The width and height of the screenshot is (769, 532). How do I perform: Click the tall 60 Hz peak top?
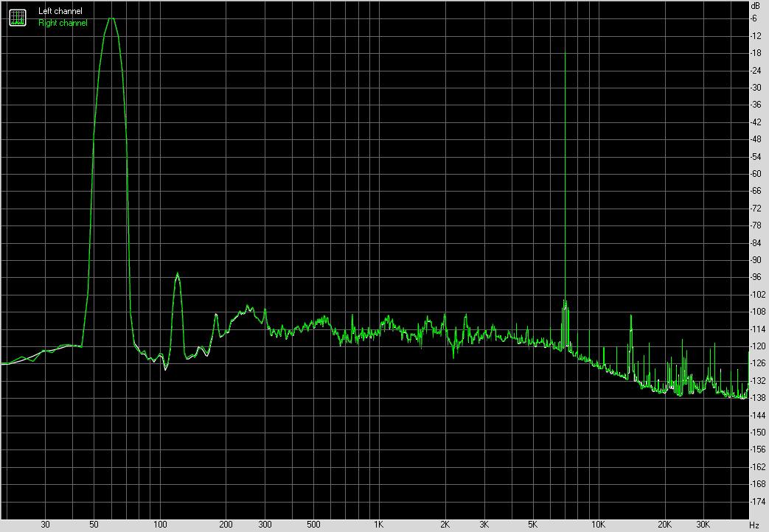click(x=111, y=18)
